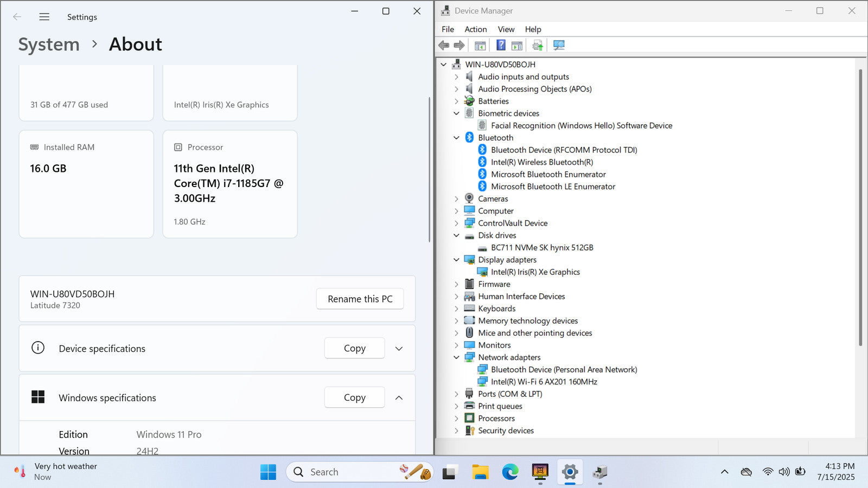Select the Keyboards category icon
Screen dimensions: 868x488
[x=469, y=309]
